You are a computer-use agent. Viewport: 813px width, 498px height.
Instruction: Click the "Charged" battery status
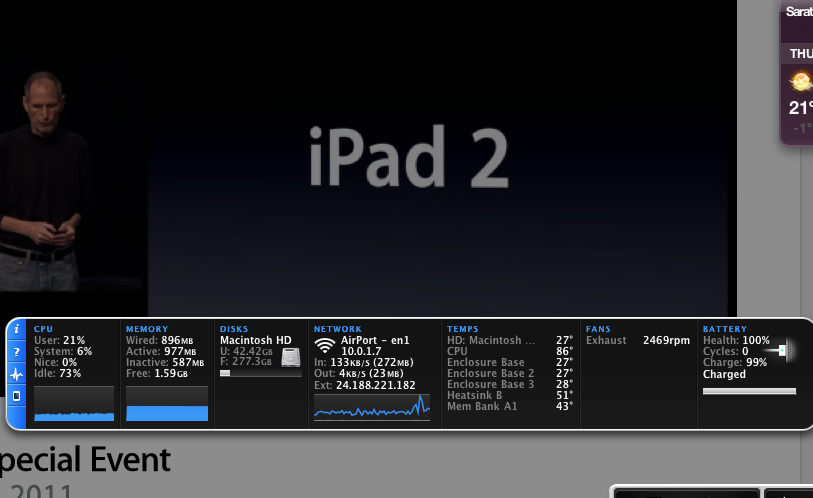[724, 374]
